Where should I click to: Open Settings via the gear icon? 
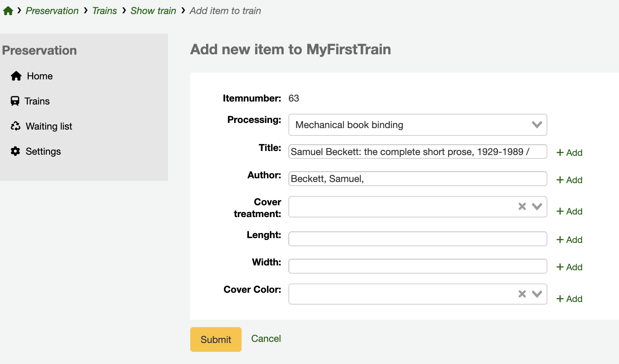pos(16,151)
